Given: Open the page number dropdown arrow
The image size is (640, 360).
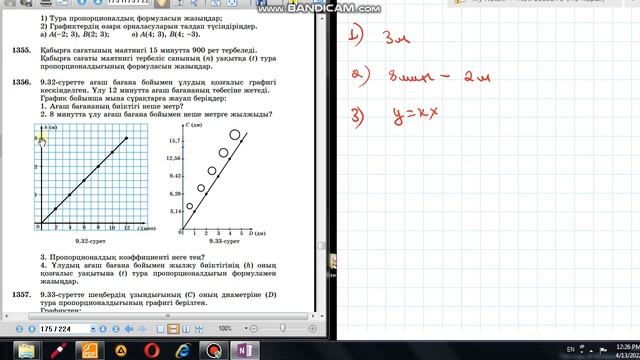Looking at the screenshot, I should tap(93, 329).
